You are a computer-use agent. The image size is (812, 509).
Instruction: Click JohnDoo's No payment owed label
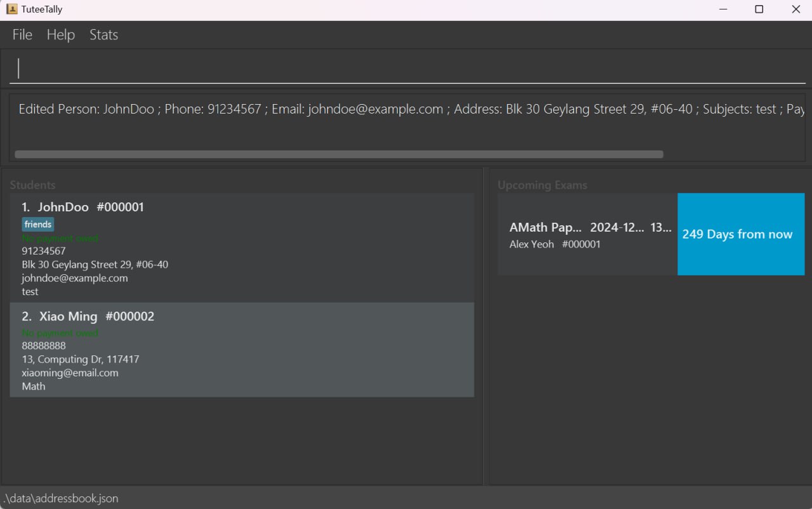click(x=60, y=238)
